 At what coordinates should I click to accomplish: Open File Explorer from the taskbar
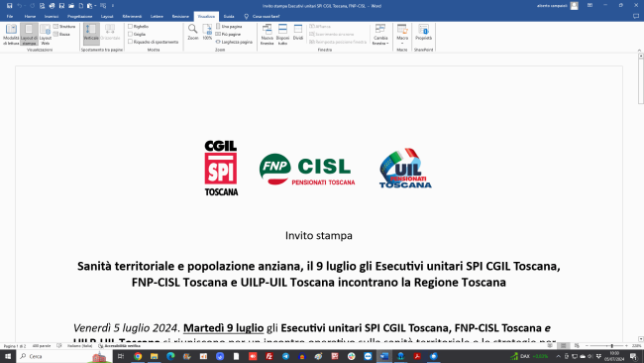pyautogui.click(x=154, y=356)
